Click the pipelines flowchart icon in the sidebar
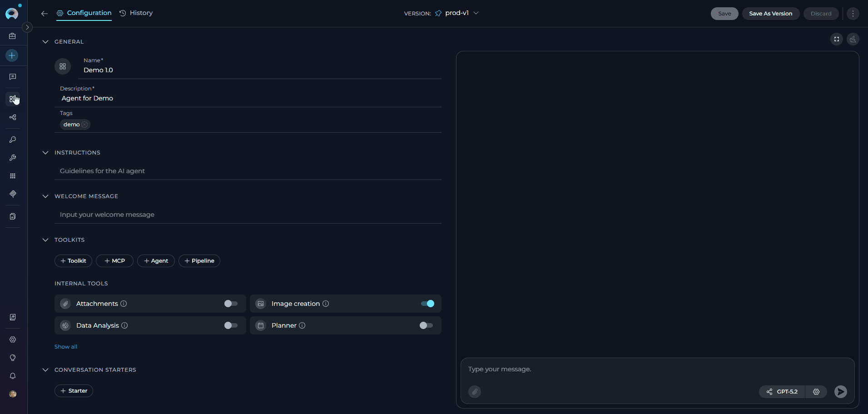Viewport: 868px width, 414px height. click(13, 117)
